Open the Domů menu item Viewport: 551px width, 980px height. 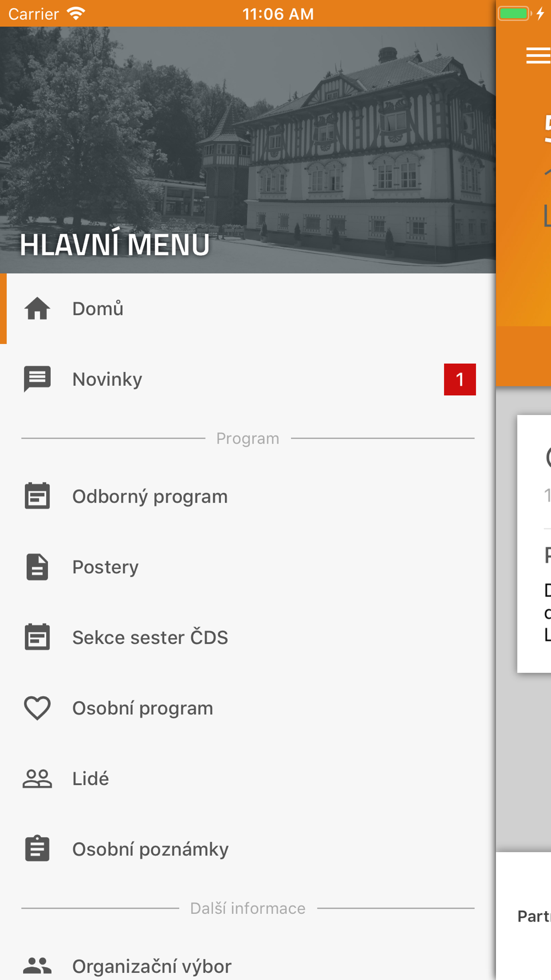[248, 309]
